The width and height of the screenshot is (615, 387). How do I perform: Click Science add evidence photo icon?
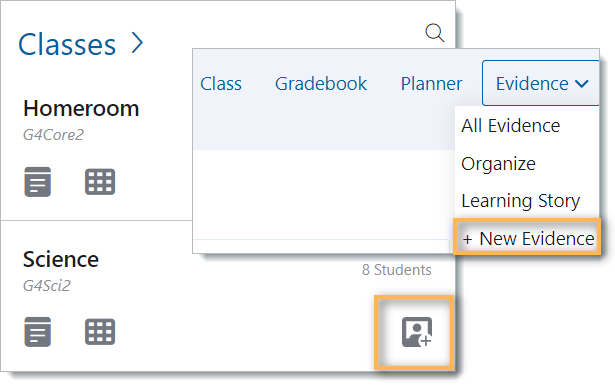click(x=417, y=332)
